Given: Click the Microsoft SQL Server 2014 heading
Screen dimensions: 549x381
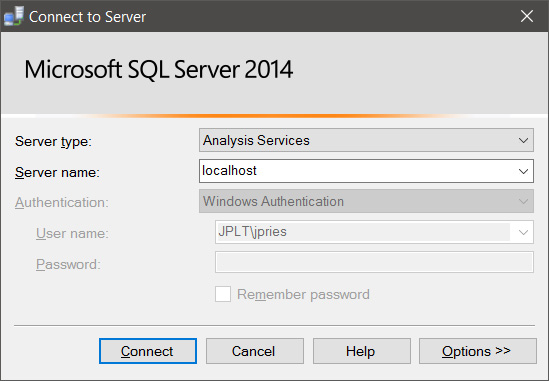Looking at the screenshot, I should [159, 69].
